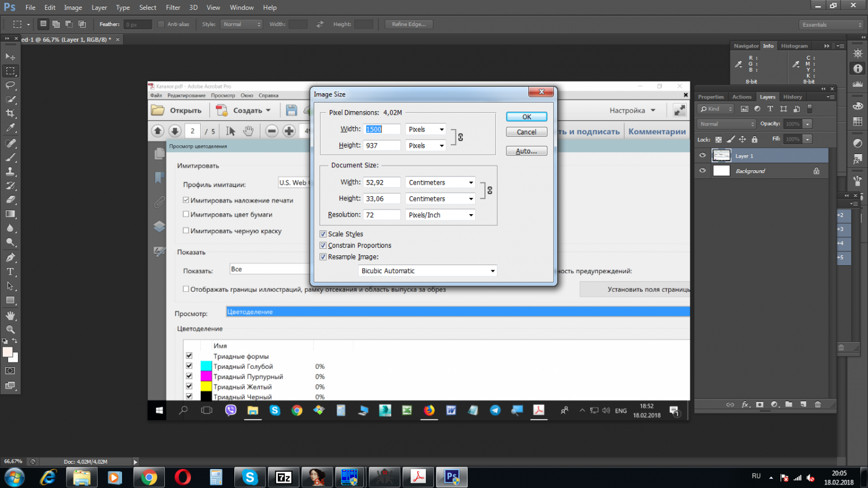Toggle Anti-alias checkbox in options bar
Viewport: 868px width, 488px height.
(161, 24)
